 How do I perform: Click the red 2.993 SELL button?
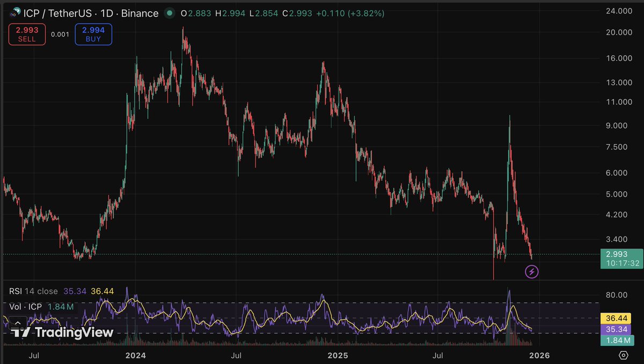[x=27, y=34]
